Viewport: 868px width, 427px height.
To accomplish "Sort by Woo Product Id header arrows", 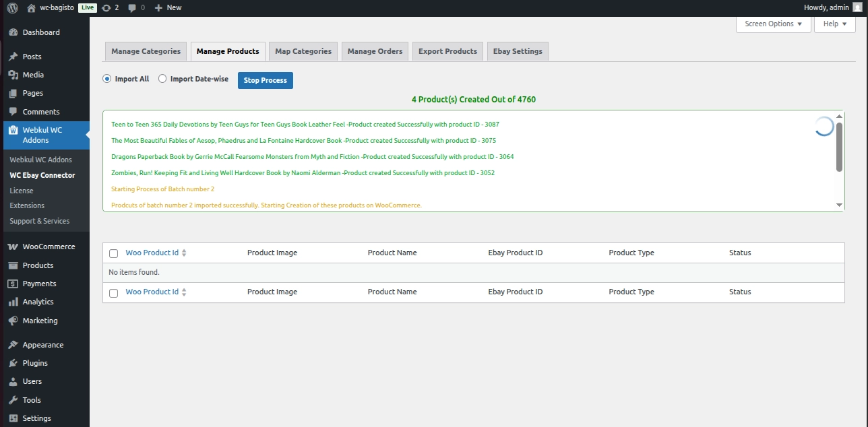I will [184, 253].
